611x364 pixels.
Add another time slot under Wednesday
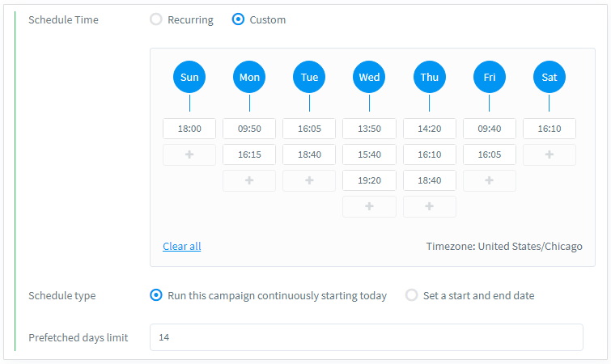369,206
